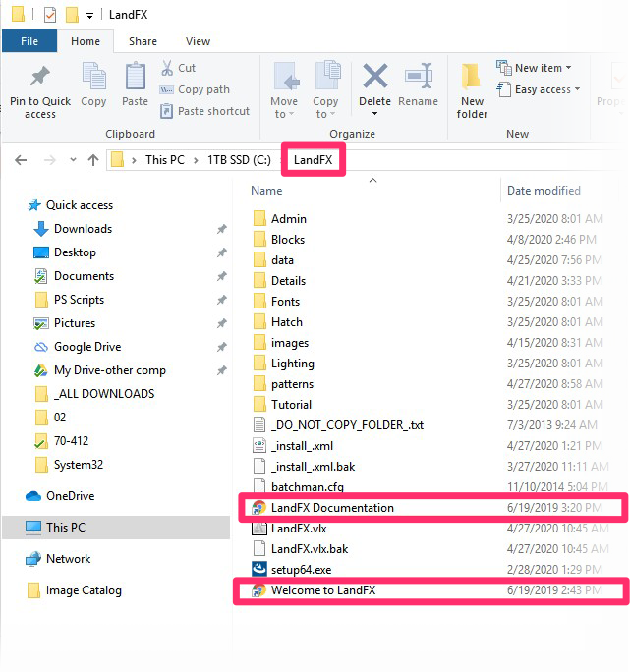Switch to the View ribbon tab
The image size is (630, 672).
(x=198, y=41)
